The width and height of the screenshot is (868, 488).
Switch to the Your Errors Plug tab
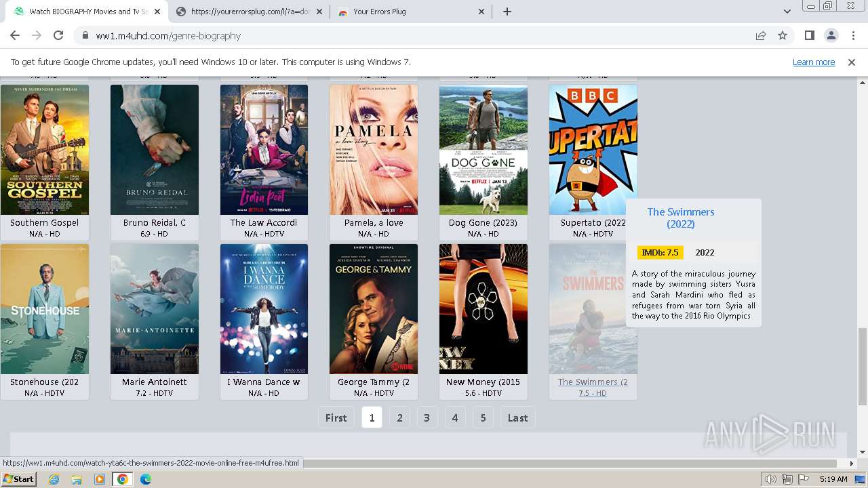point(412,12)
